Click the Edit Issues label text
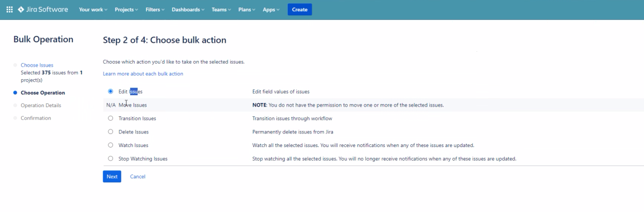This screenshot has width=644, height=212. 130,91
